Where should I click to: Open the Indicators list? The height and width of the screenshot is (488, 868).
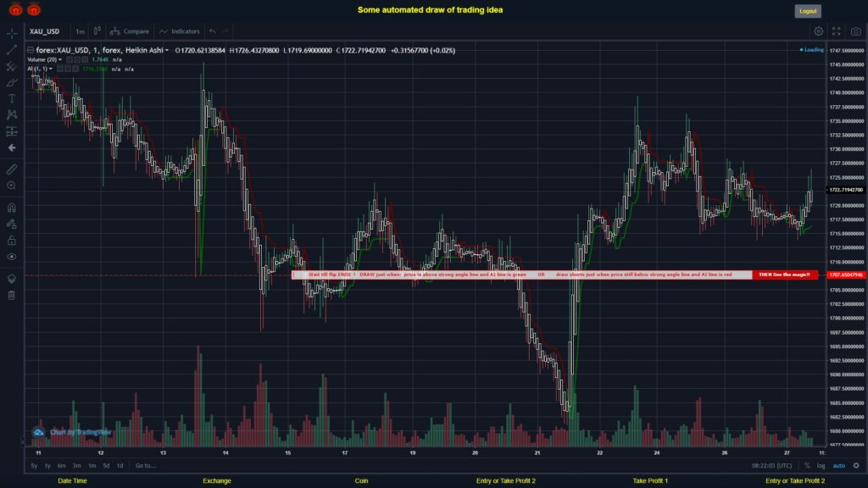point(180,31)
